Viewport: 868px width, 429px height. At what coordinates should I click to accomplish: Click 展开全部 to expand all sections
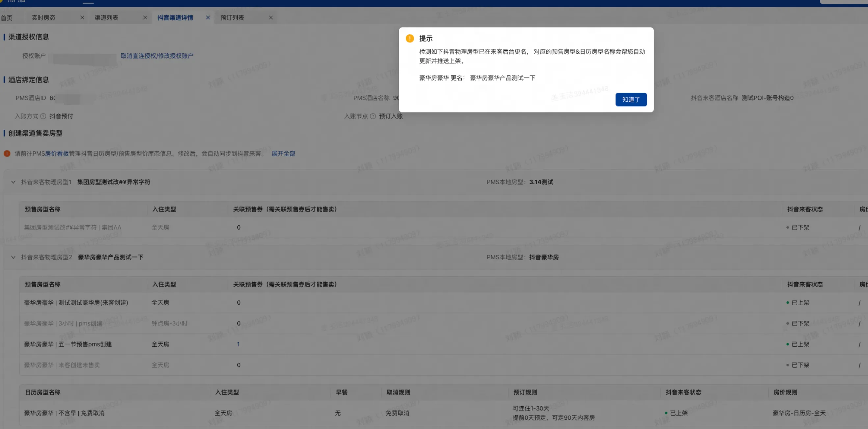coord(283,154)
